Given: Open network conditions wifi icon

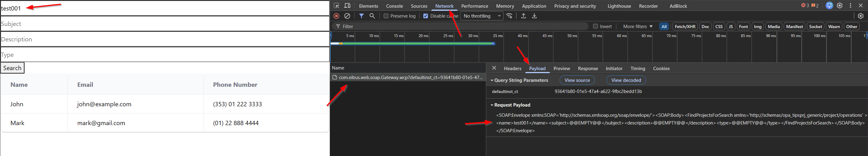Looking at the screenshot, I should [x=509, y=16].
